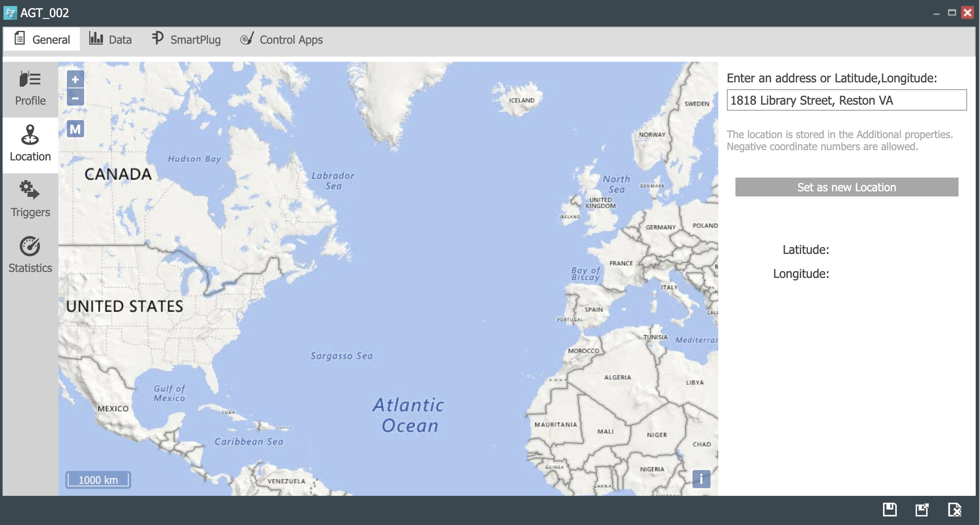980x525 pixels.
Task: Click the map info button
Action: click(701, 480)
